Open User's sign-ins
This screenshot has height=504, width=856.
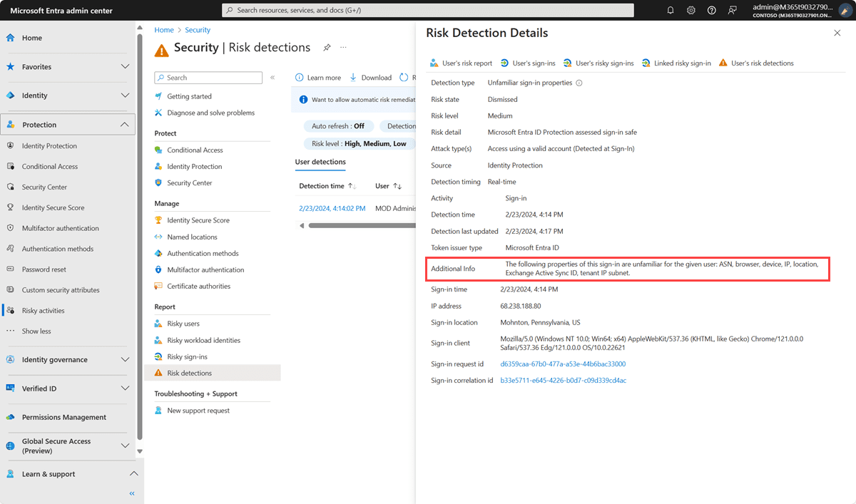[528, 63]
